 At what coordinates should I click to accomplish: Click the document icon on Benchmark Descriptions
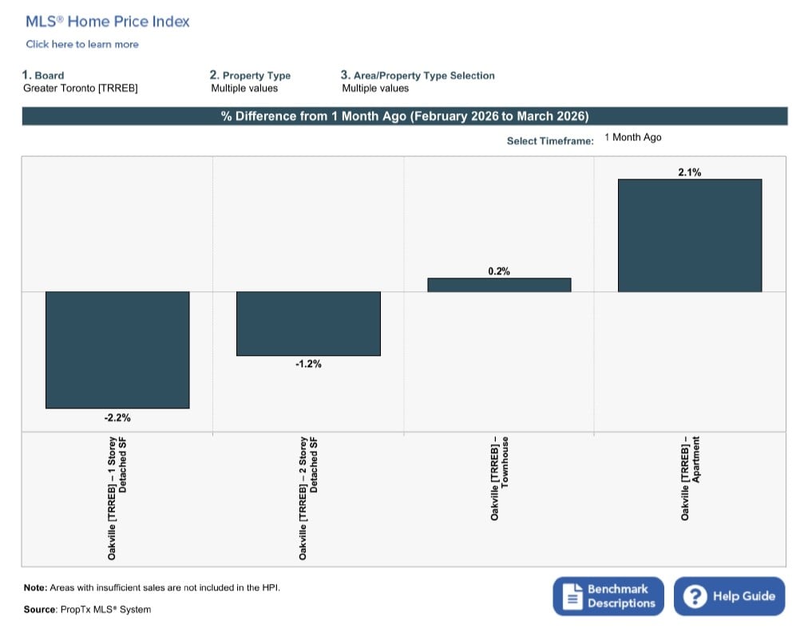click(x=572, y=596)
